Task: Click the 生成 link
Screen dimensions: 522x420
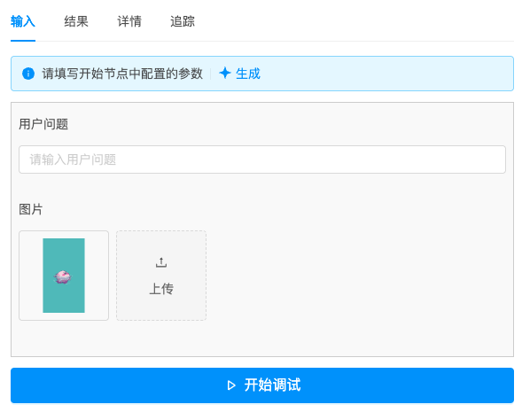Action: coord(247,74)
